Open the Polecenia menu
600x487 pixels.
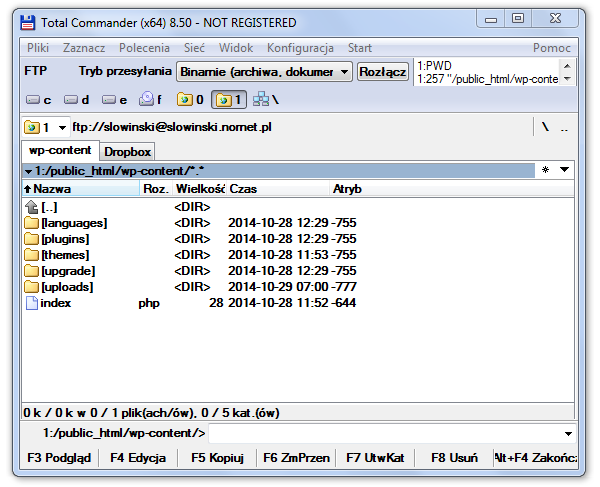[144, 48]
